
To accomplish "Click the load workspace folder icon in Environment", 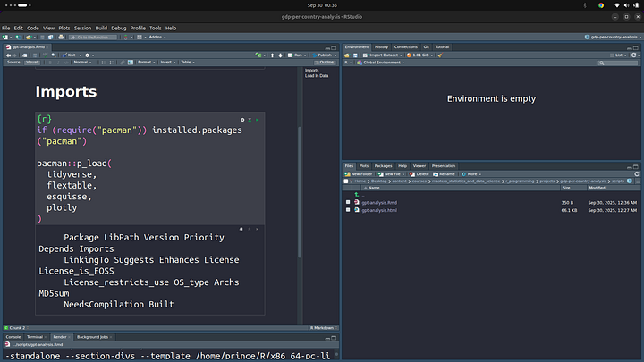I will pyautogui.click(x=347, y=55).
